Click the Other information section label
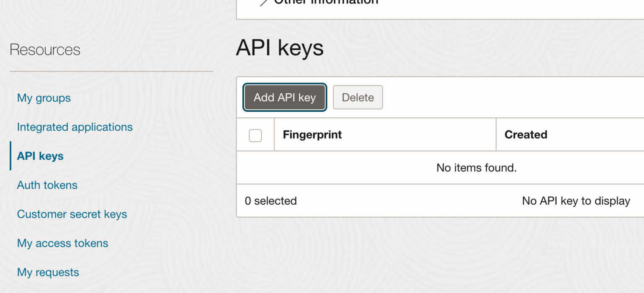The image size is (644, 293). [326, 2]
